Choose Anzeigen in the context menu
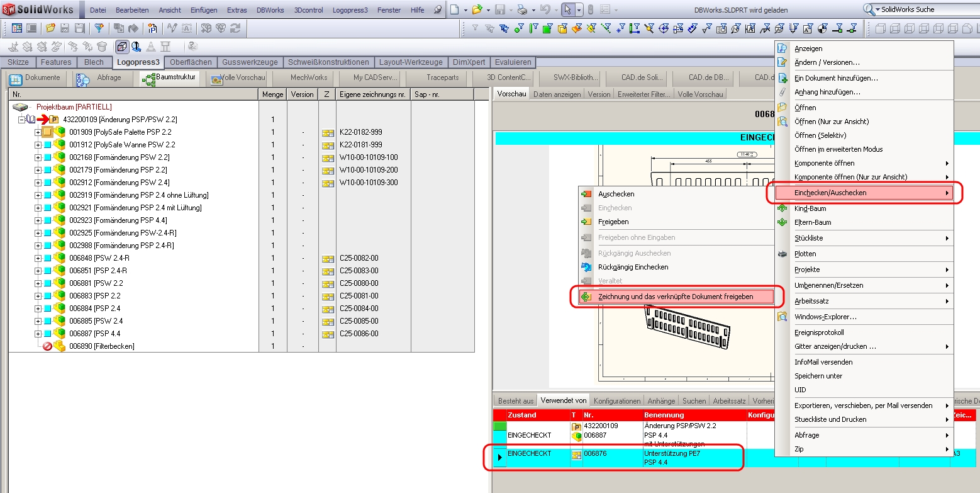The width and height of the screenshot is (980, 493). (x=864, y=48)
